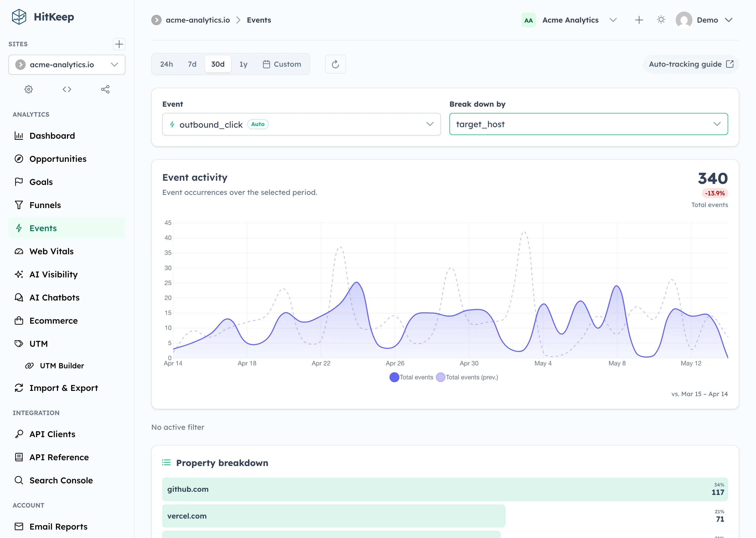Screen dimensions: 756x538
Task: Click the Import & Export sync icon
Action: 19,388
